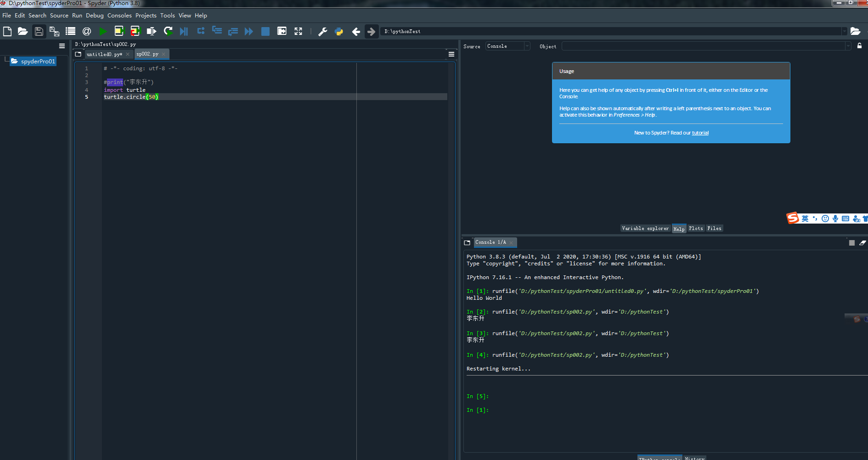Open a file with the folder icon
The width and height of the screenshot is (868, 460).
pyautogui.click(x=23, y=31)
